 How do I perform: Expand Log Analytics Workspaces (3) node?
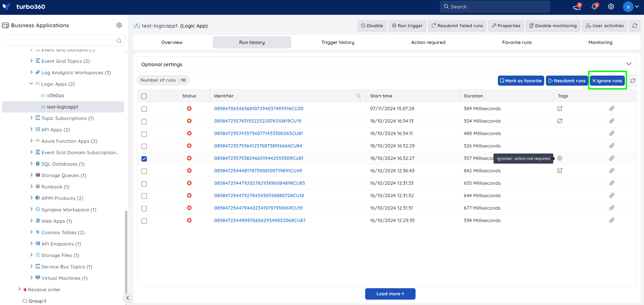pos(32,72)
